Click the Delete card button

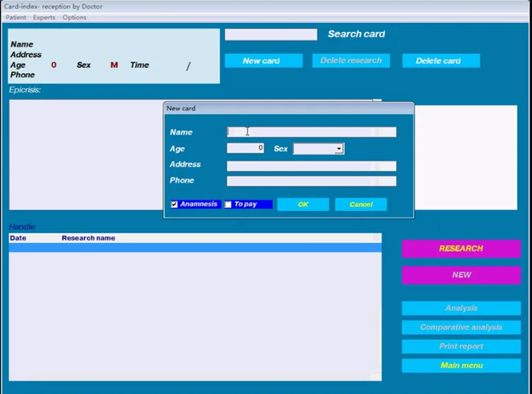[x=440, y=61]
